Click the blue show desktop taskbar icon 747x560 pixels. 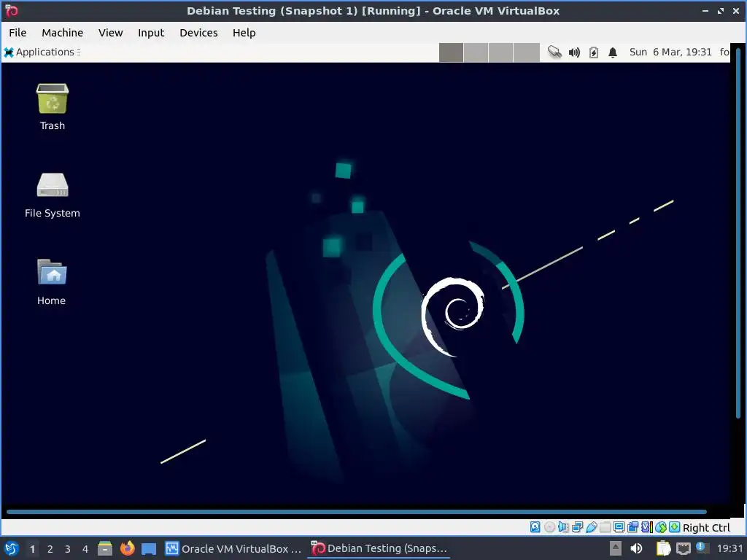click(x=149, y=548)
